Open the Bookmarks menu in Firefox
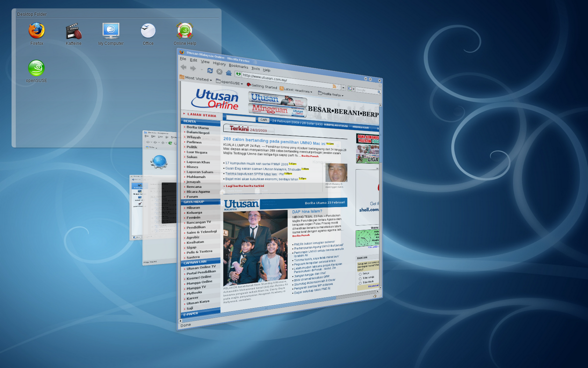Viewport: 588px width, 368px height. (x=239, y=66)
